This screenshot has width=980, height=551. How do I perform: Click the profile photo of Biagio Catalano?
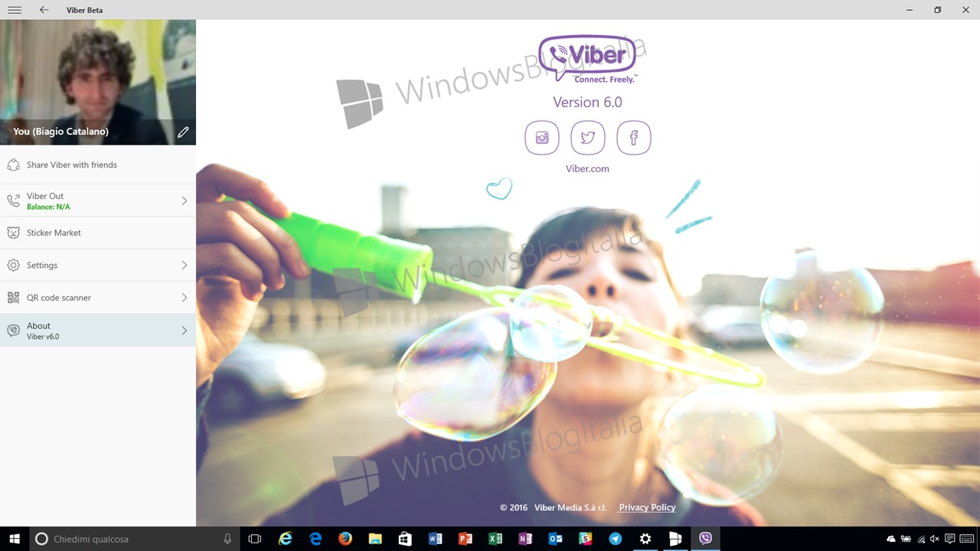[x=98, y=82]
